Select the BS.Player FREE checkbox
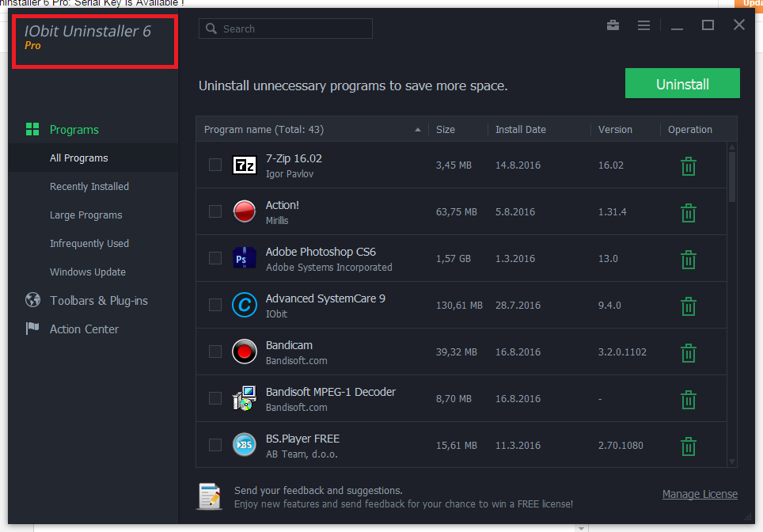The height and width of the screenshot is (532, 763). pos(215,445)
